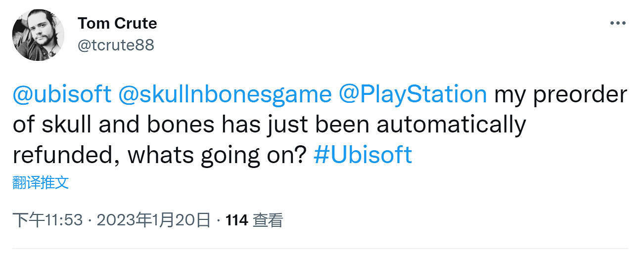This screenshot has width=644, height=254.
Task: Click the empty area below the timestamp
Action: (322, 240)
